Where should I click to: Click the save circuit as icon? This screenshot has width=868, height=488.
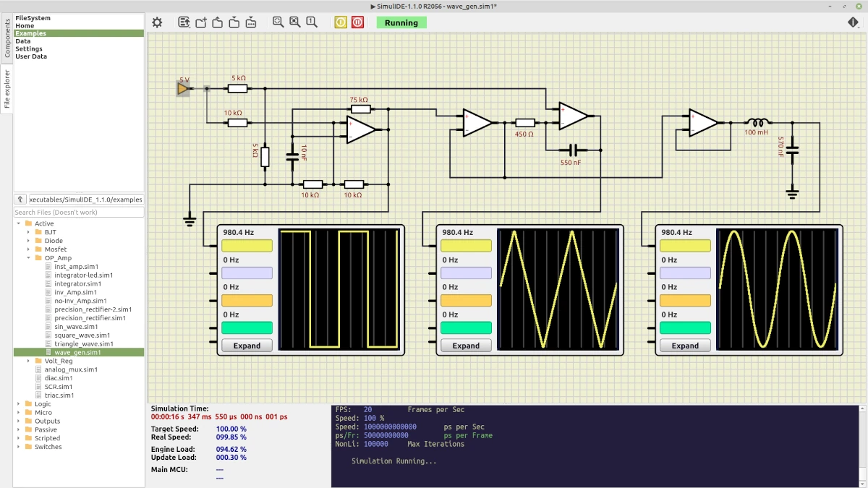pyautogui.click(x=250, y=22)
